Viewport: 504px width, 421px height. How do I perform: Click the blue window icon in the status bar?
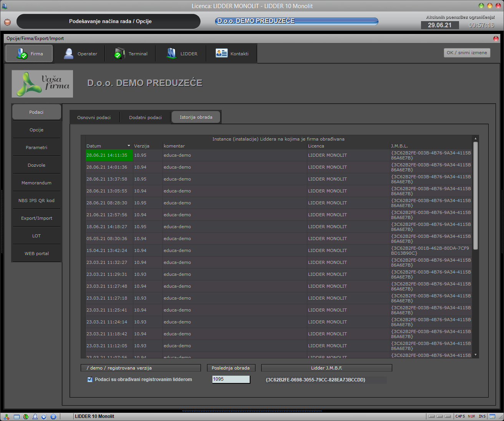click(x=17, y=416)
